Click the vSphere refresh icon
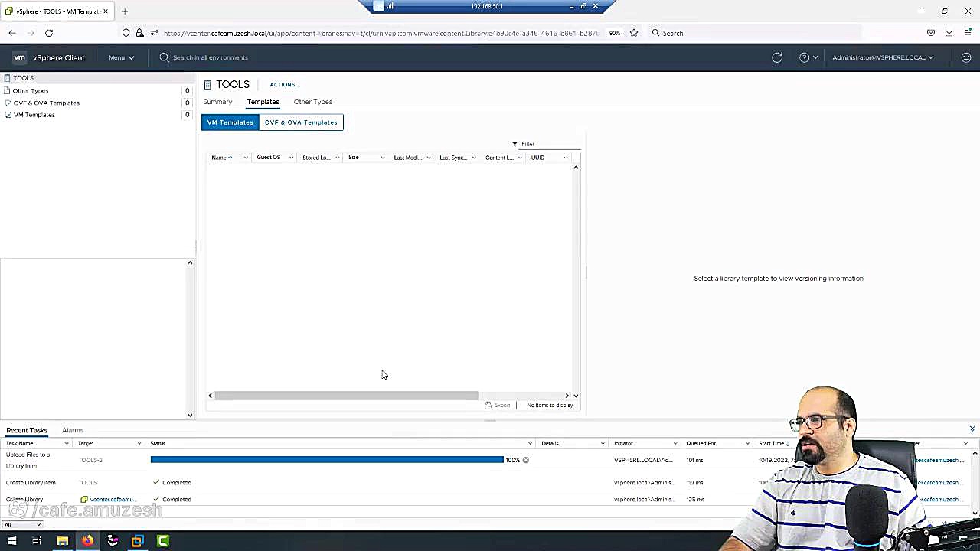 point(777,57)
